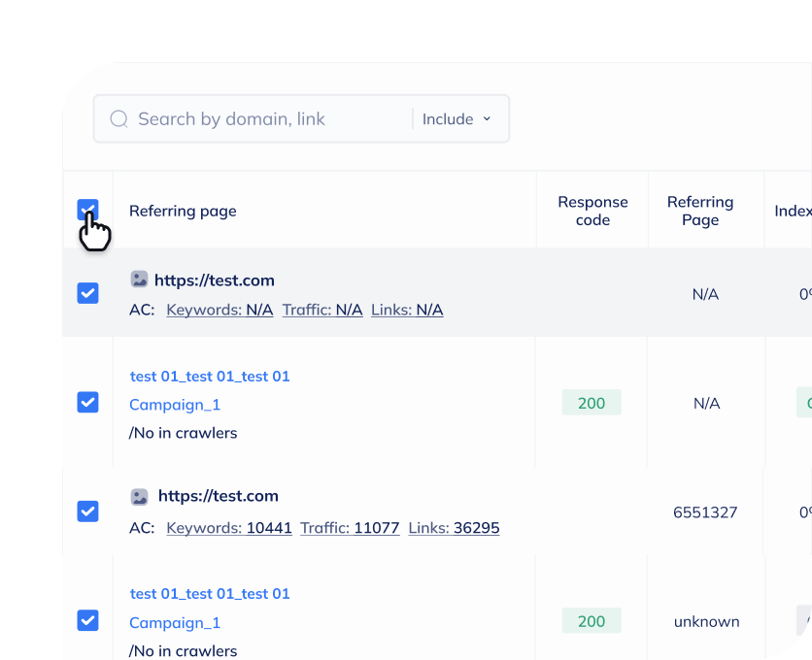Open the Traffic: N/A link
This screenshot has height=660, width=812.
[x=322, y=310]
